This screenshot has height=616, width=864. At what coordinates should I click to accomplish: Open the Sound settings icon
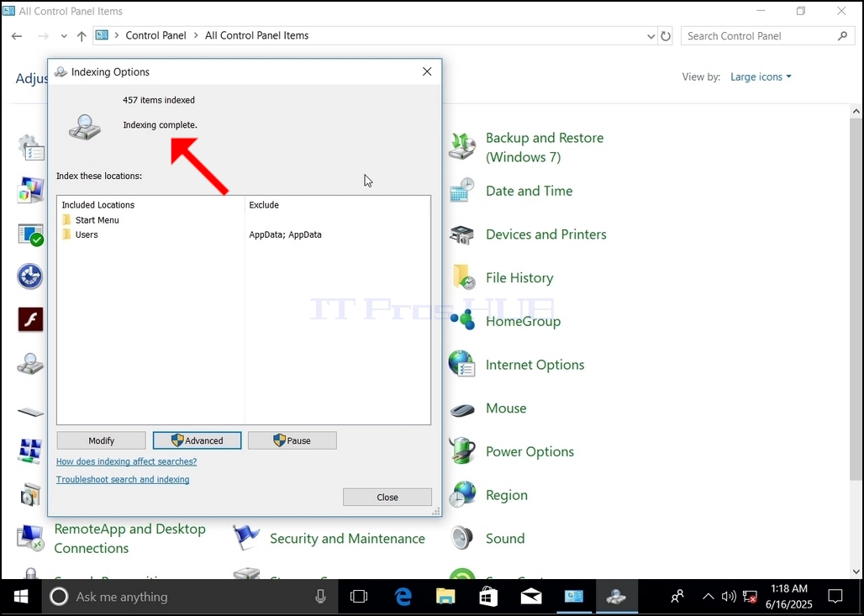click(461, 539)
